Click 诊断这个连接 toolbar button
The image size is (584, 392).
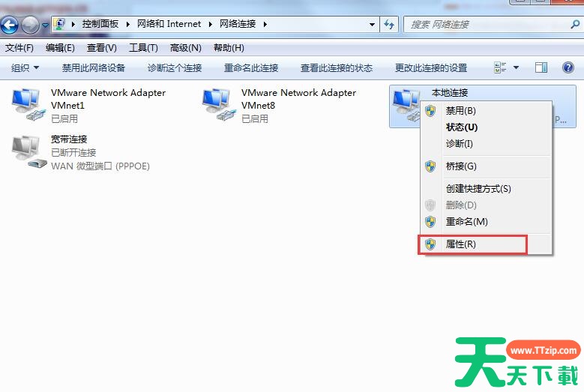[x=175, y=67]
